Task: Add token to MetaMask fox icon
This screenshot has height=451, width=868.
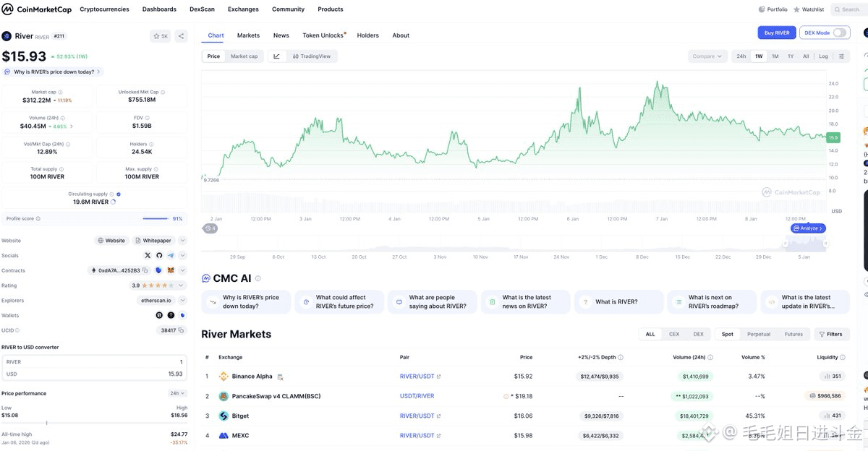Action: (x=171, y=271)
